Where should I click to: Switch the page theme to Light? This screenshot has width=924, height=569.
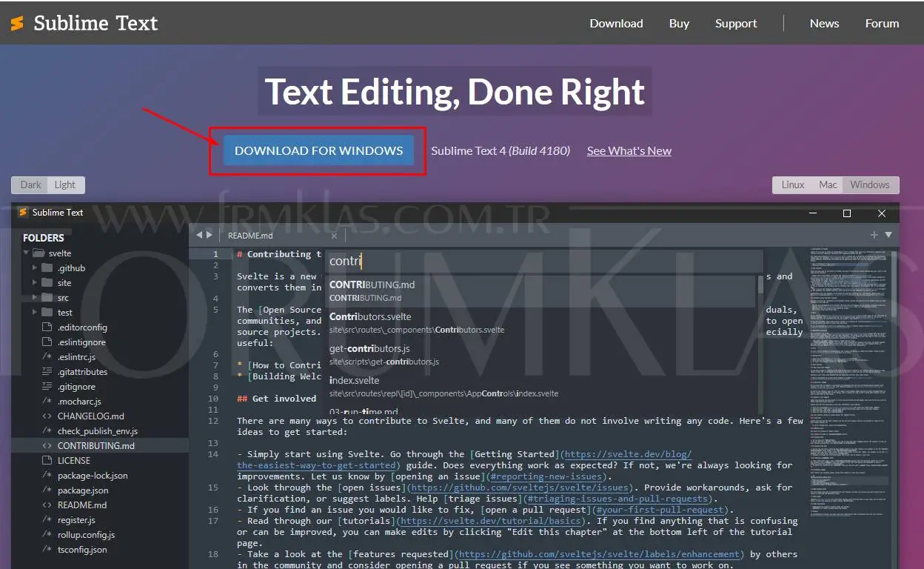click(65, 184)
